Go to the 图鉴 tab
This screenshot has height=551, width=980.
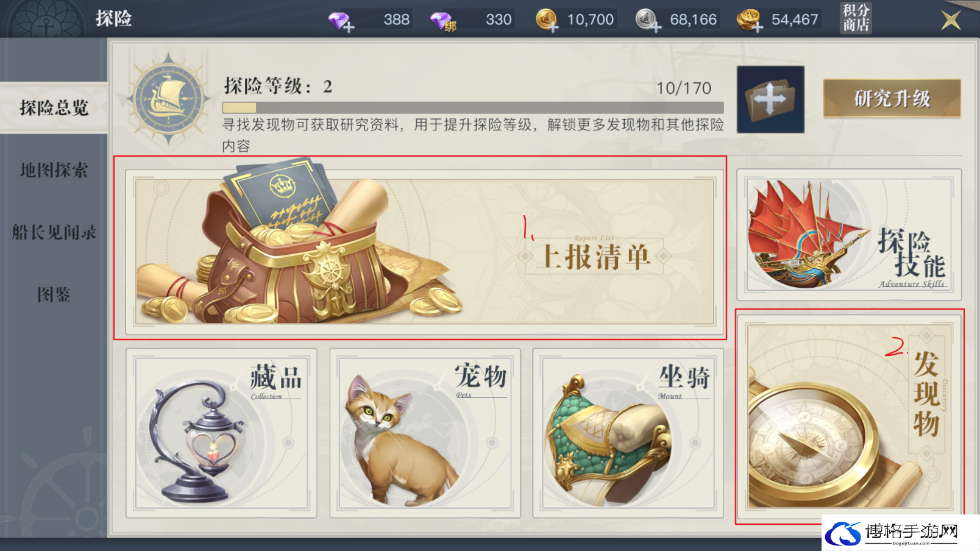pyautogui.click(x=54, y=294)
